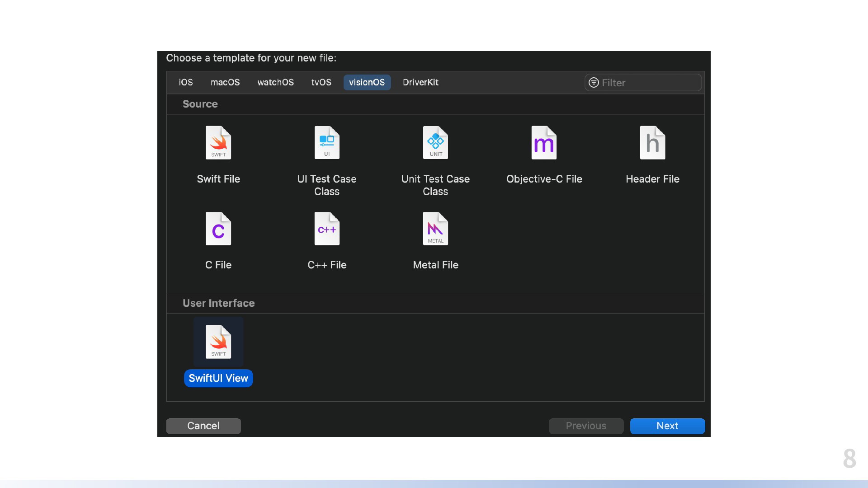868x488 pixels.
Task: Switch to the iOS platform tab
Action: pyautogui.click(x=186, y=82)
